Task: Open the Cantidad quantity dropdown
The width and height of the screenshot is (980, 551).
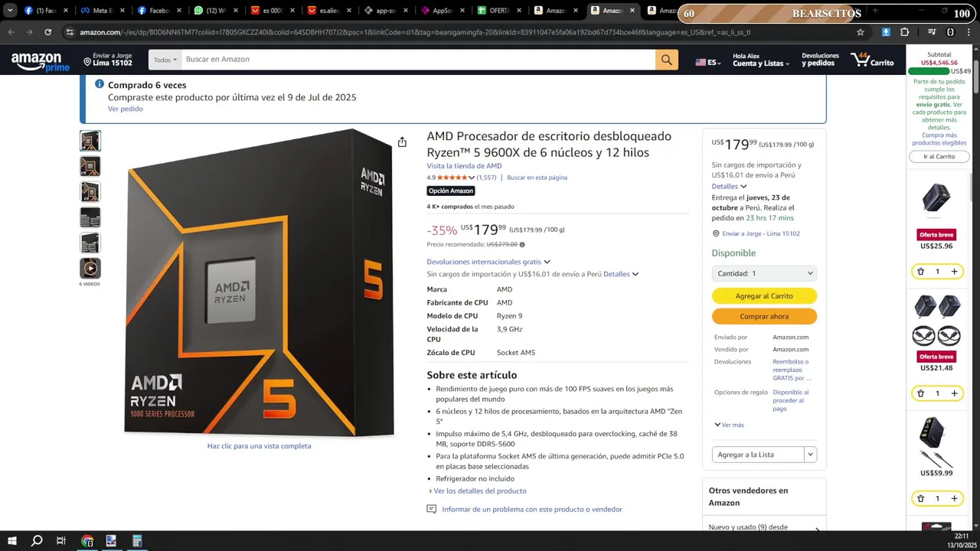Action: coord(764,273)
